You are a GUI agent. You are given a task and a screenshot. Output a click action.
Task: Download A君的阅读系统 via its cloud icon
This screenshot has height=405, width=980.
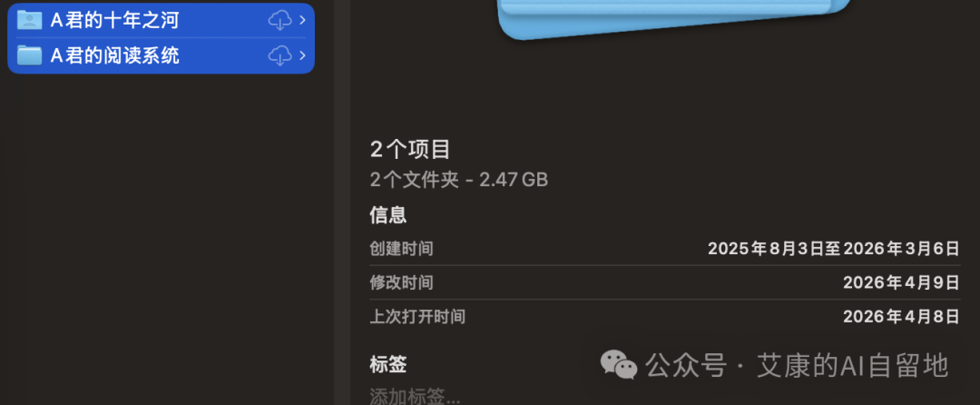[x=280, y=55]
